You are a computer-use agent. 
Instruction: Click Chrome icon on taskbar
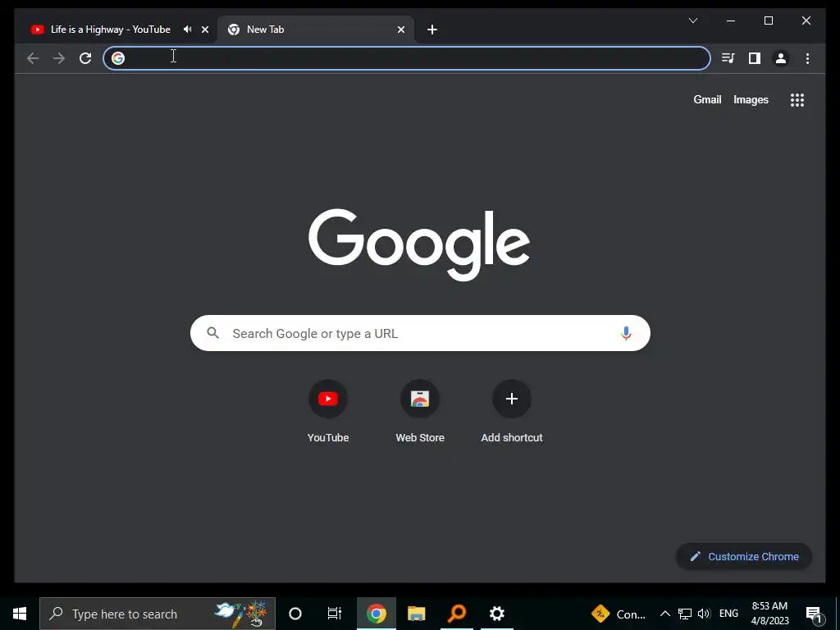376,614
